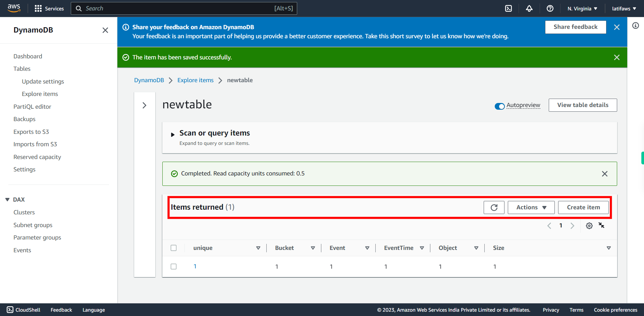Open Exports to S3
Image resolution: width=644 pixels, height=316 pixels.
[x=31, y=132]
